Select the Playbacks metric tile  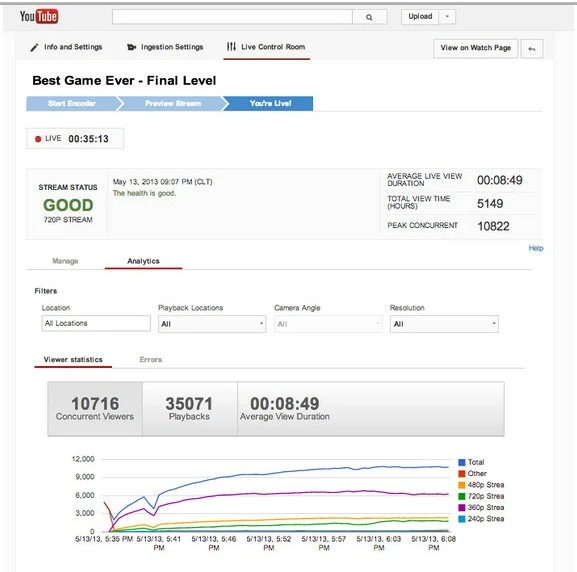pyautogui.click(x=190, y=409)
